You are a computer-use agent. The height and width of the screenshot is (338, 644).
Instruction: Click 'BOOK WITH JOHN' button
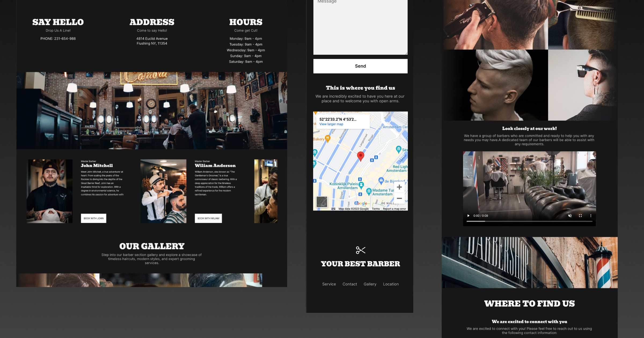(94, 218)
